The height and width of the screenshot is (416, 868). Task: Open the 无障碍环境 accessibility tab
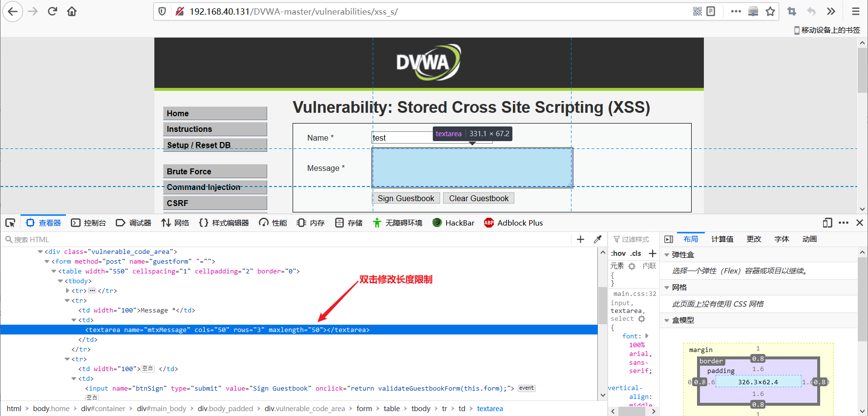coord(398,223)
